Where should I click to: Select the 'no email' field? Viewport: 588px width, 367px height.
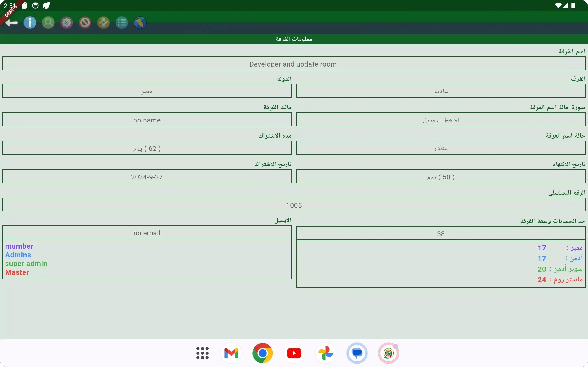pyautogui.click(x=147, y=233)
